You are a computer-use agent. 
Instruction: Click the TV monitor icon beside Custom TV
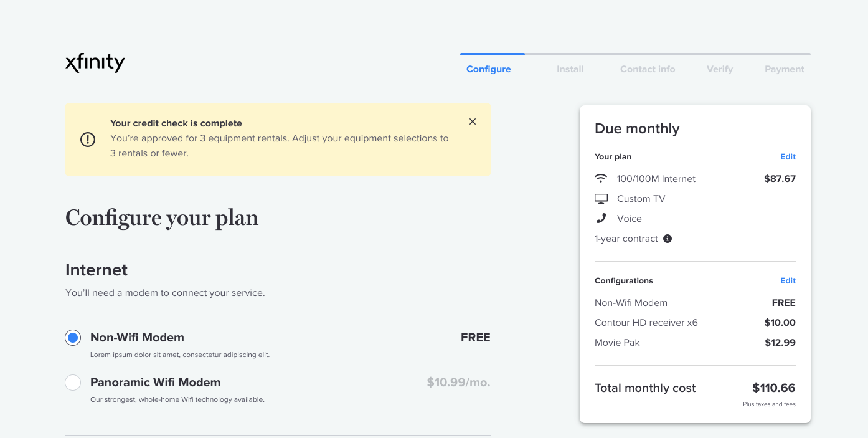[601, 199]
